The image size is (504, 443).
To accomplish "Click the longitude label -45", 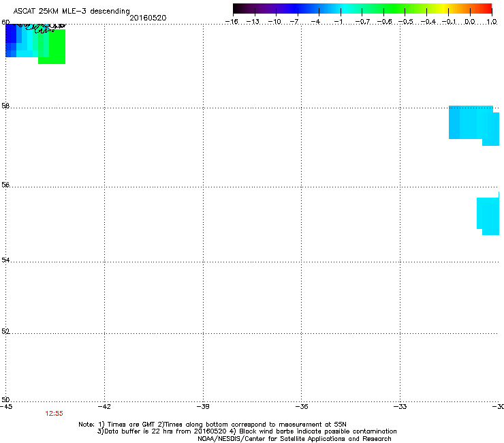I will 6,407.
